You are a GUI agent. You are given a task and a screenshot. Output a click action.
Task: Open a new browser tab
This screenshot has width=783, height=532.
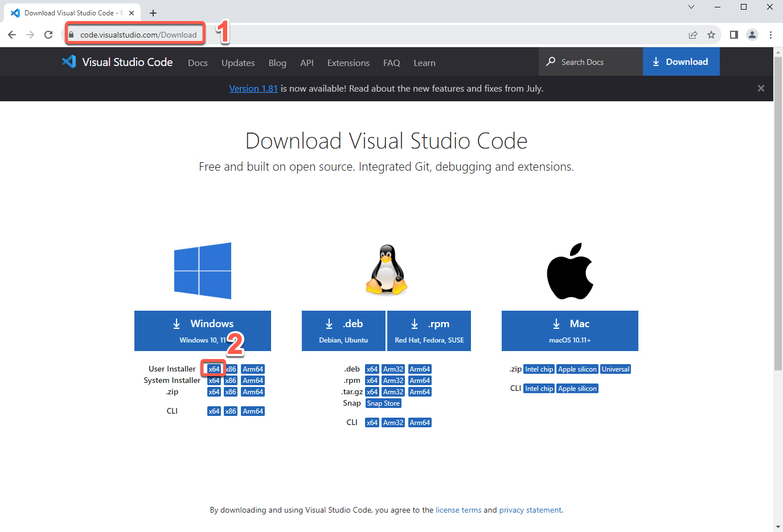point(153,13)
